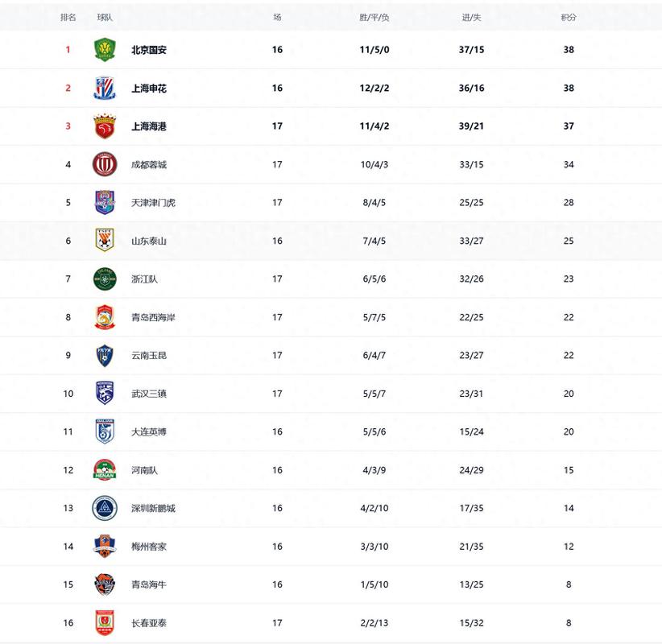Open the 上海海港 red crest icon
The image size is (662, 644).
[x=104, y=126]
